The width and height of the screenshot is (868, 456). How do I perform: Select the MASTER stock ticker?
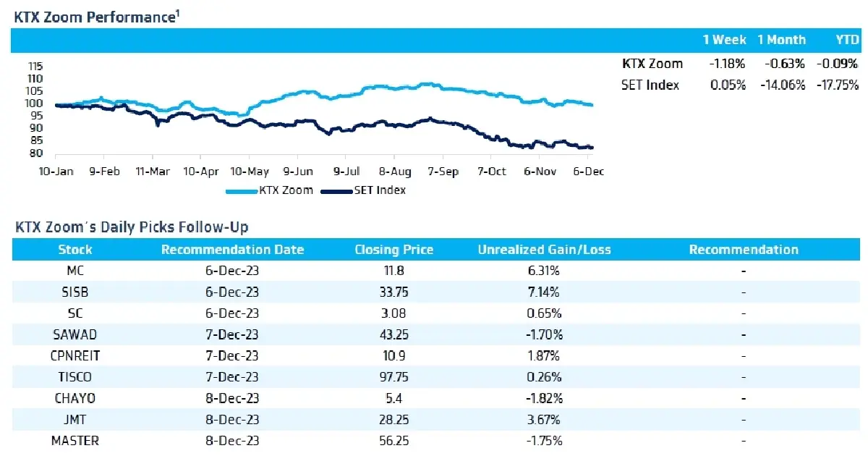(75, 440)
